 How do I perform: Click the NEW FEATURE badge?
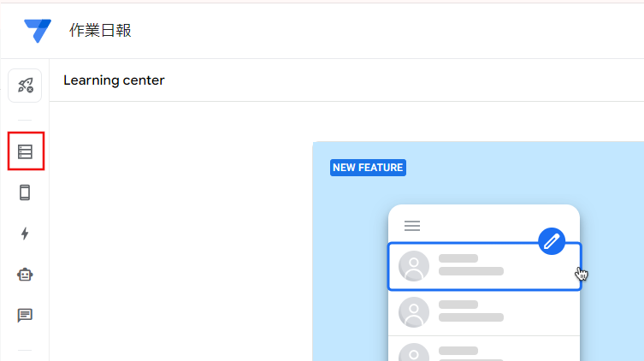(368, 168)
